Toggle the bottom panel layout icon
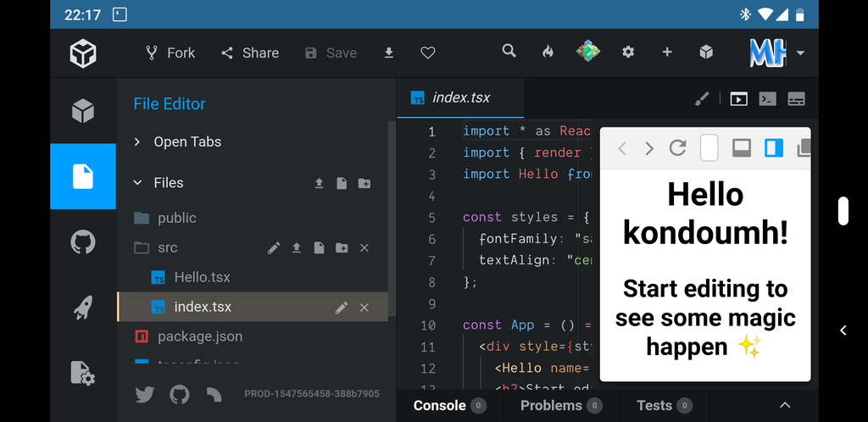Screen dimensions: 868x422 pos(796,99)
